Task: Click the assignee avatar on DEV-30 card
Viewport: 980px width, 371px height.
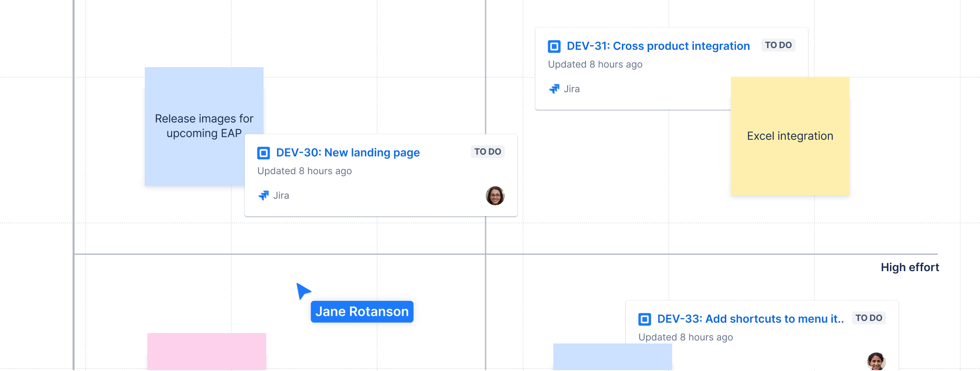Action: (495, 196)
